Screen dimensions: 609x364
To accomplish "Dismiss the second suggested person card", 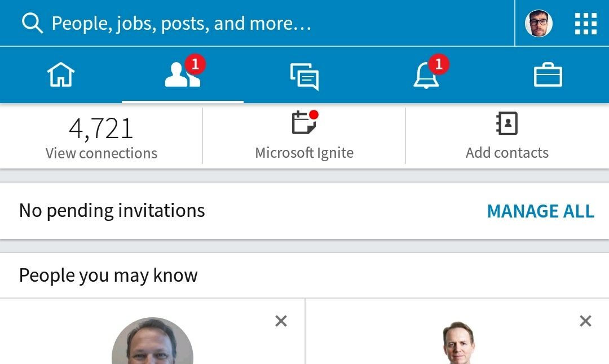I will tap(585, 321).
